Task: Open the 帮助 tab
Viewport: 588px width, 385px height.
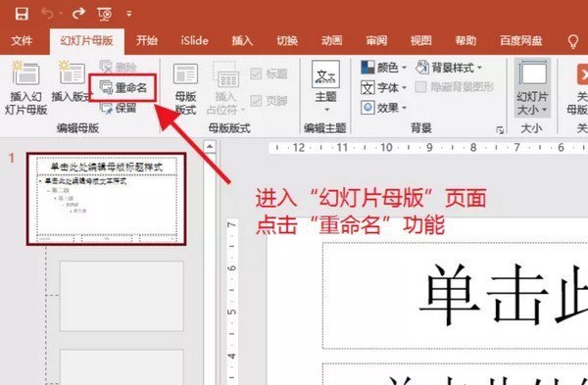Action: tap(465, 40)
